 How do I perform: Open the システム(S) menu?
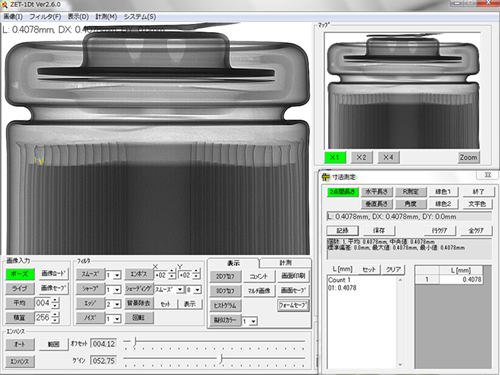pyautogui.click(x=140, y=16)
